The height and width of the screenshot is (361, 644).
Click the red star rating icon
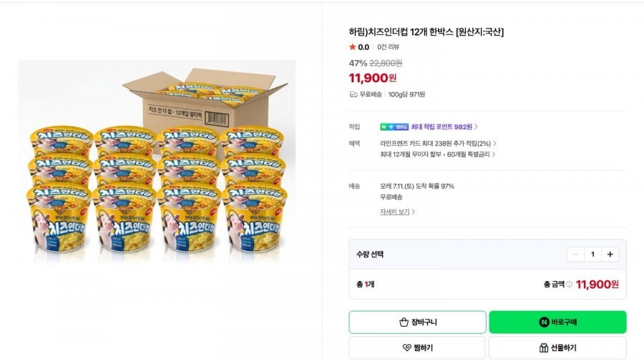click(352, 46)
